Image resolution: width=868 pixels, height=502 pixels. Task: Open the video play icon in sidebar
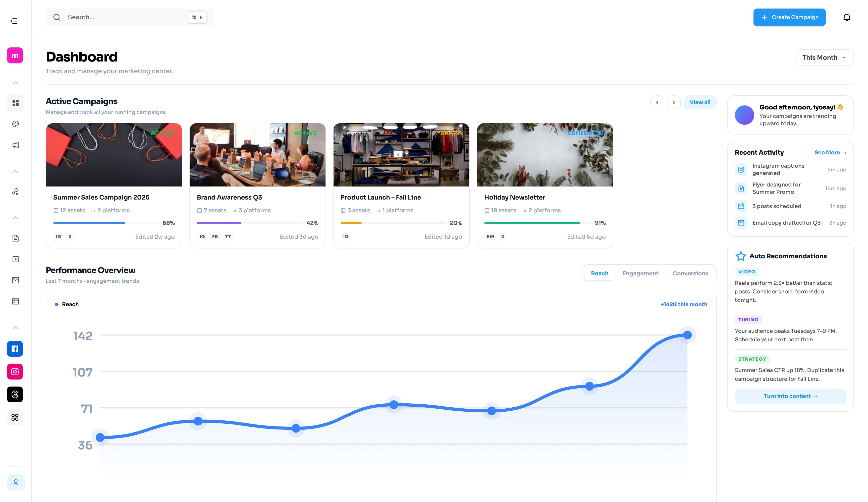(x=16, y=259)
